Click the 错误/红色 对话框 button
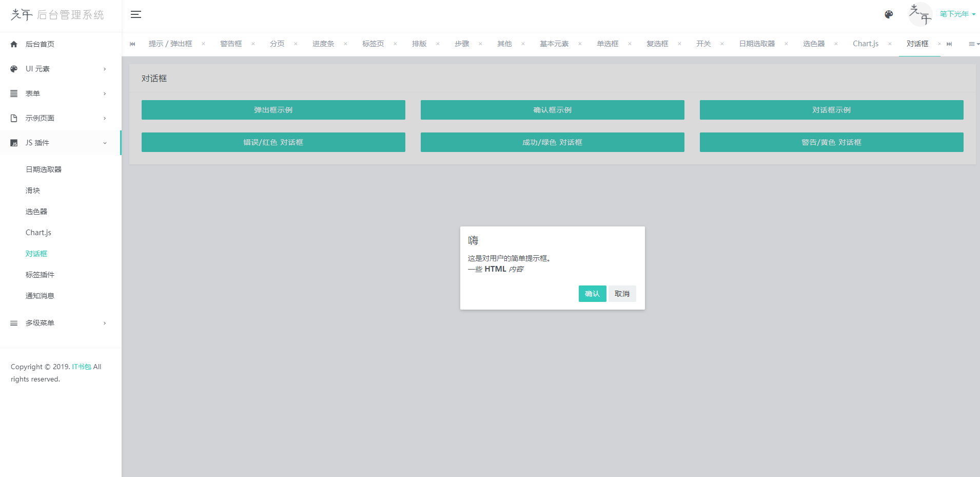 273,142
